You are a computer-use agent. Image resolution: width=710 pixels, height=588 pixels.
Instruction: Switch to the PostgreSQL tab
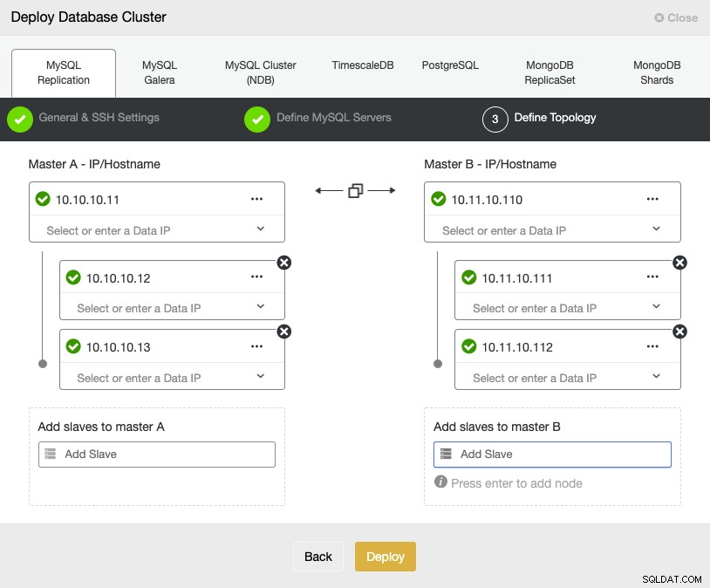tap(450, 65)
